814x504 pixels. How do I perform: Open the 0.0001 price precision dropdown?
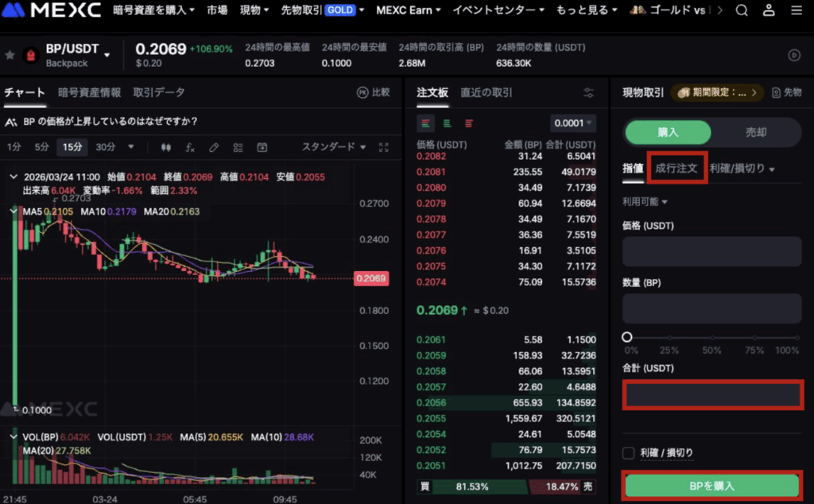click(x=572, y=123)
